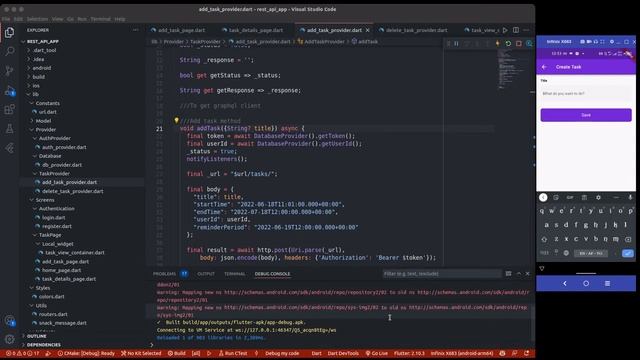
Task: Click Dart DevTools in the status bar
Action: (x=343, y=353)
